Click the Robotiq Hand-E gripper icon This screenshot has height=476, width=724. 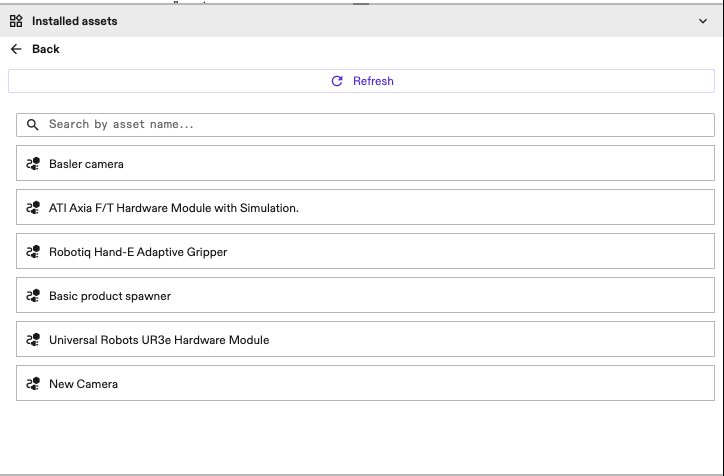33,252
